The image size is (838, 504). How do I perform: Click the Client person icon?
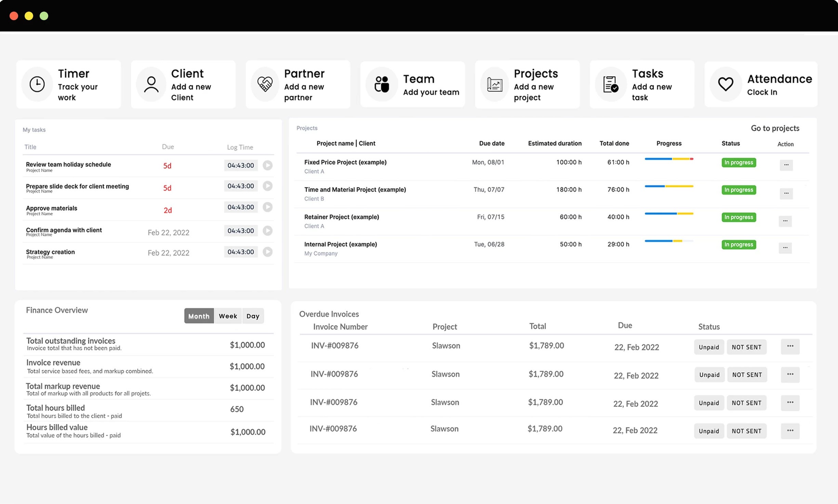[x=151, y=84]
